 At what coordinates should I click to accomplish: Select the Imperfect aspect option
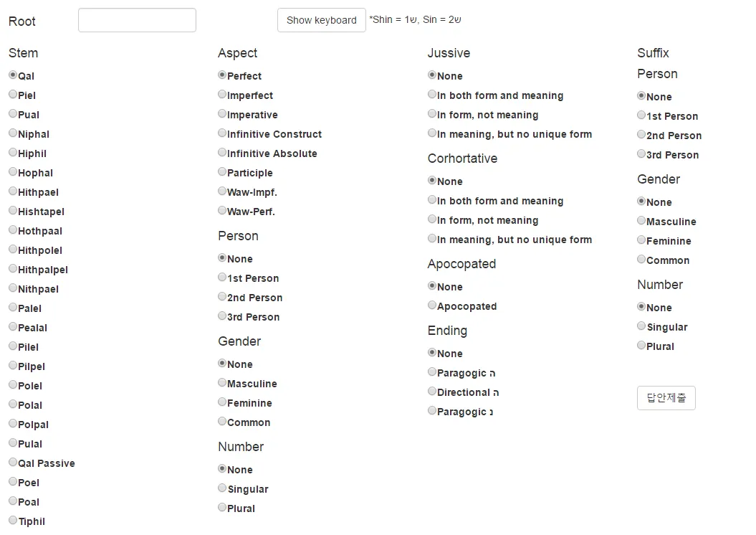click(222, 95)
